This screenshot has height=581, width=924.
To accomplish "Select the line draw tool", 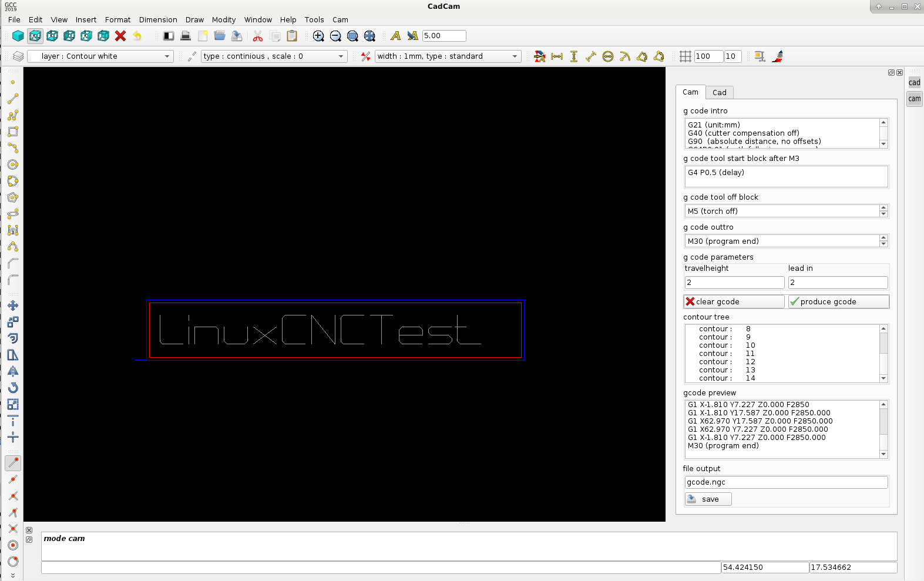I will (13, 99).
